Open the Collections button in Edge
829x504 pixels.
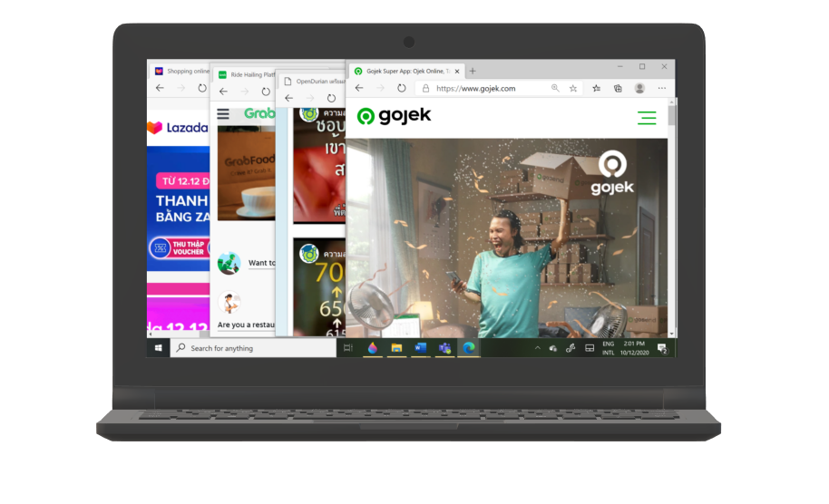(618, 89)
